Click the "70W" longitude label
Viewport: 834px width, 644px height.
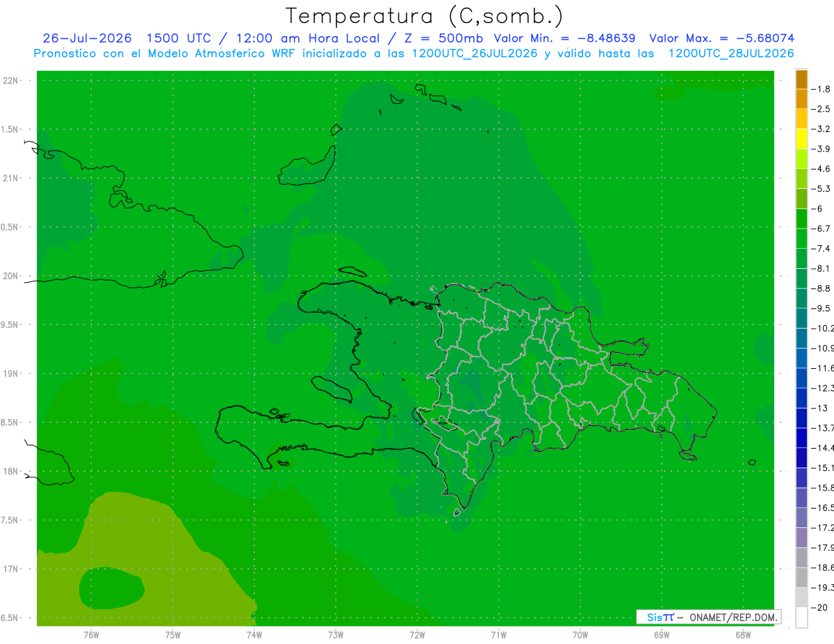point(580,635)
